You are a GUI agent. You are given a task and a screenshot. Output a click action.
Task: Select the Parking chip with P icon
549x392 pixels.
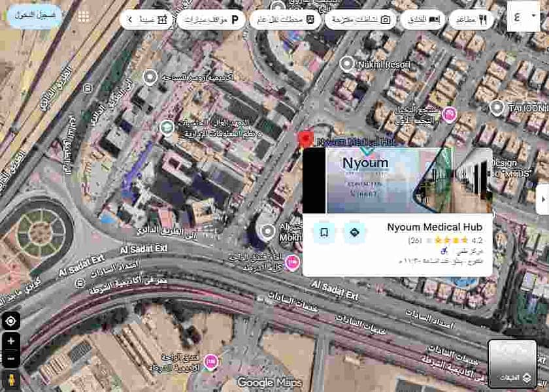coord(211,20)
